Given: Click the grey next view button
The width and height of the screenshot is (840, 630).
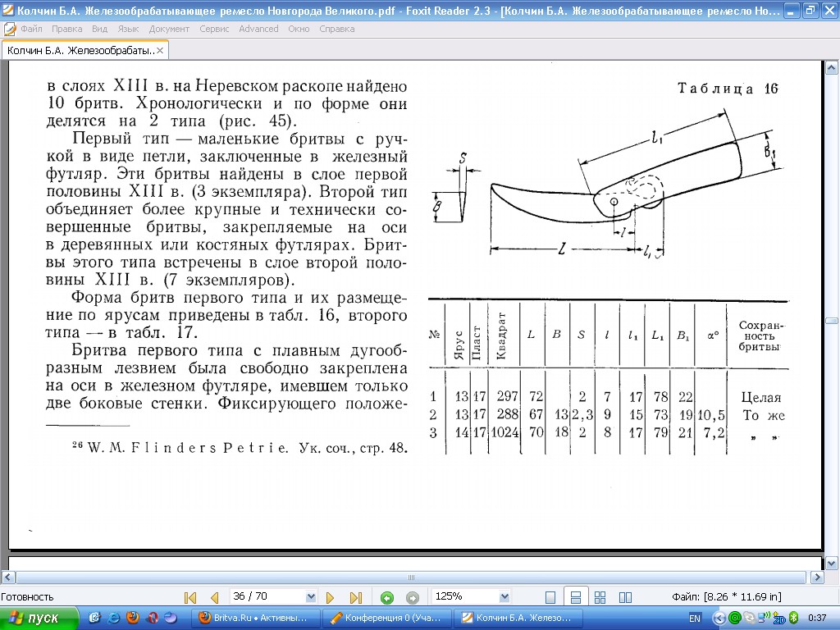Looking at the screenshot, I should (413, 597).
